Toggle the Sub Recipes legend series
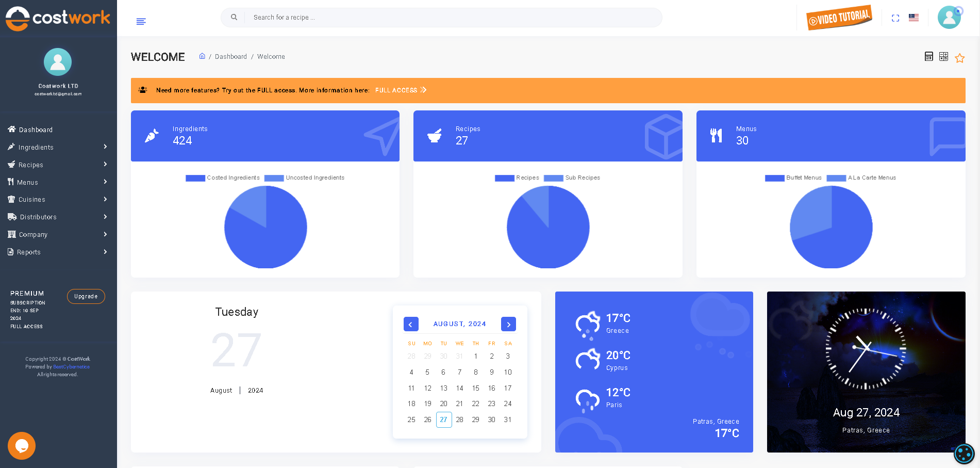This screenshot has height=468, width=980. (x=572, y=178)
